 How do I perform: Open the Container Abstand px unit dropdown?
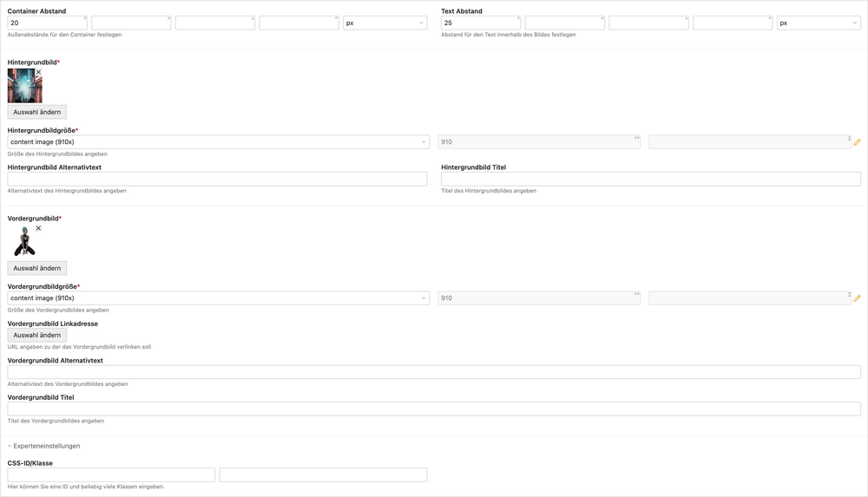point(385,23)
